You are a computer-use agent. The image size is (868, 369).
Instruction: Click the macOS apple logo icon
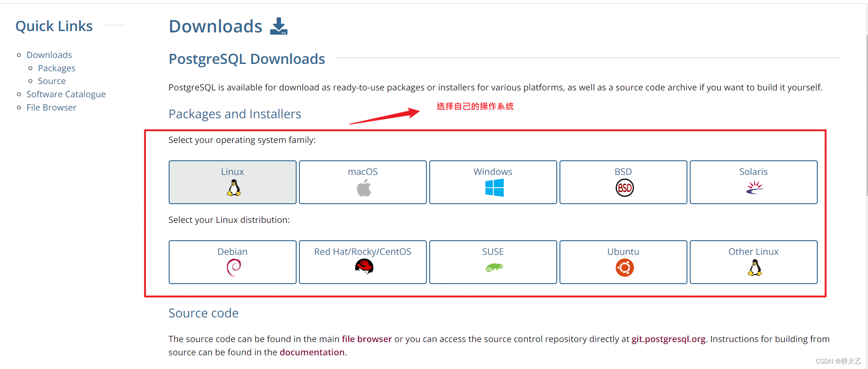pyautogui.click(x=364, y=188)
